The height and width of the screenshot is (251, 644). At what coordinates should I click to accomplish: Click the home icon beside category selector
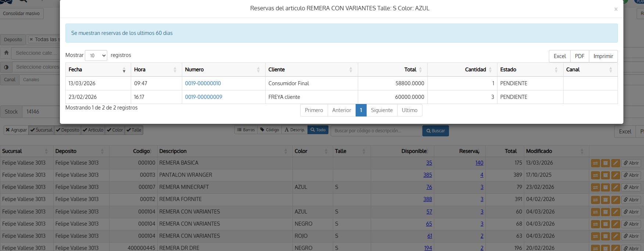pos(6,53)
